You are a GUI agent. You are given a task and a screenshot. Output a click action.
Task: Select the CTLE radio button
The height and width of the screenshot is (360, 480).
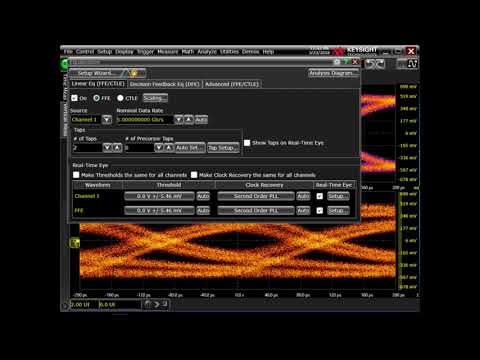(x=120, y=98)
